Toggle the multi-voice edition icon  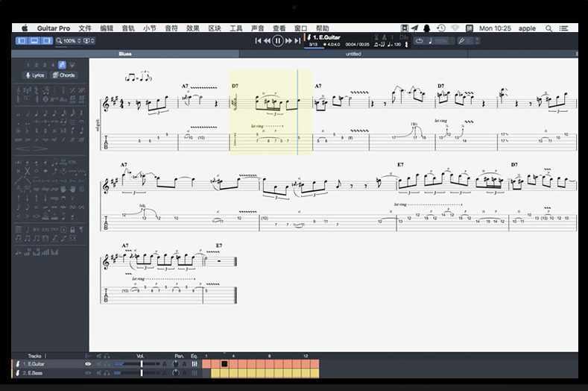pos(63,65)
